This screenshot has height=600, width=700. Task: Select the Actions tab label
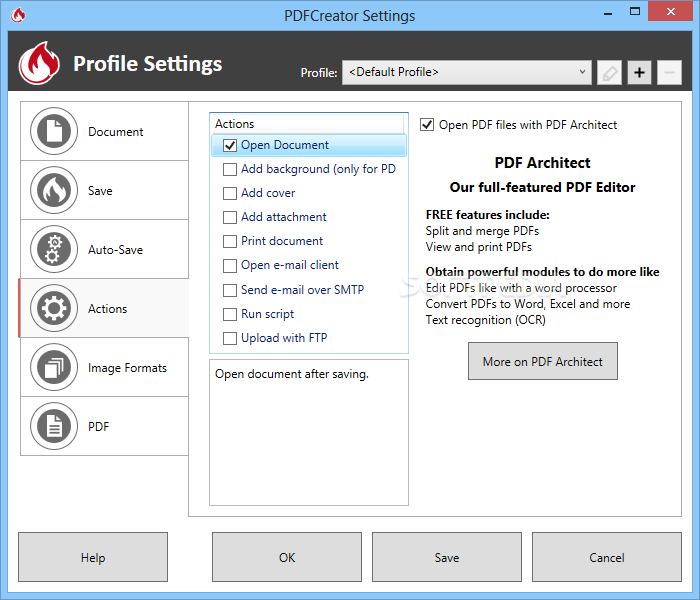tap(107, 308)
